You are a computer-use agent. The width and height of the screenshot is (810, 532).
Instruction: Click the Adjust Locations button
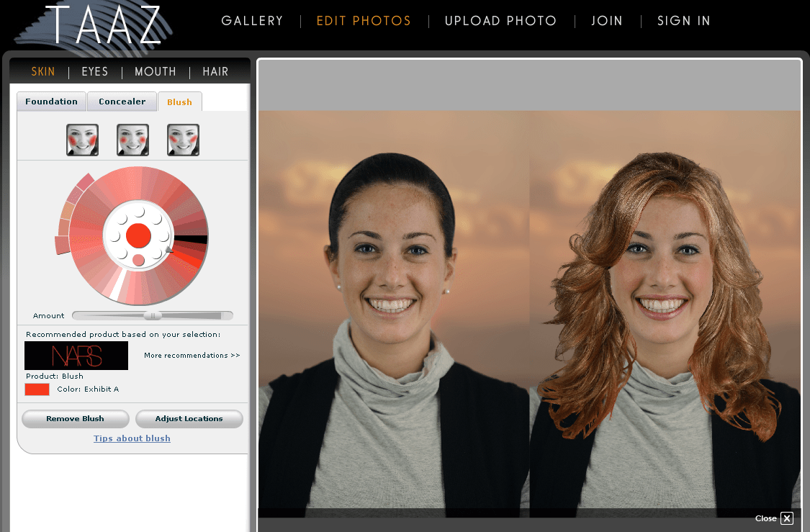189,419
